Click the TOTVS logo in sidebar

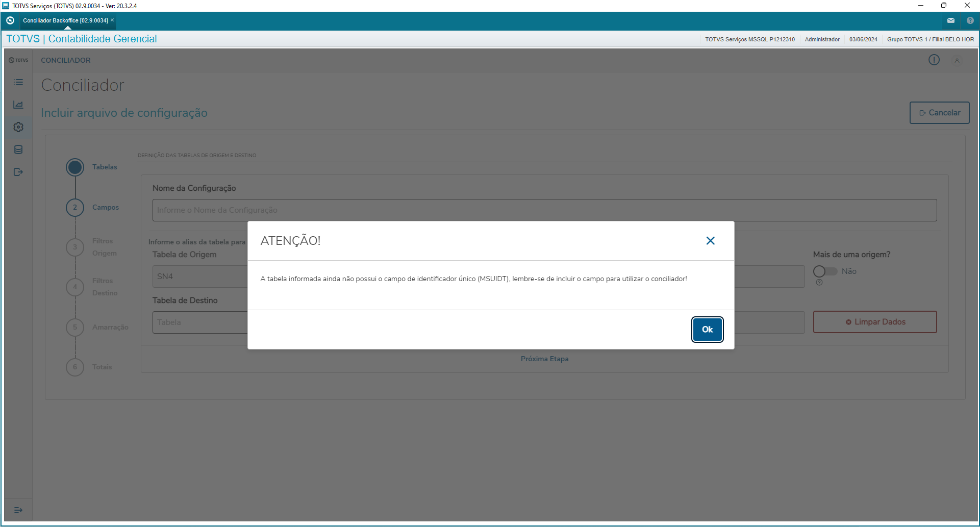(x=18, y=60)
